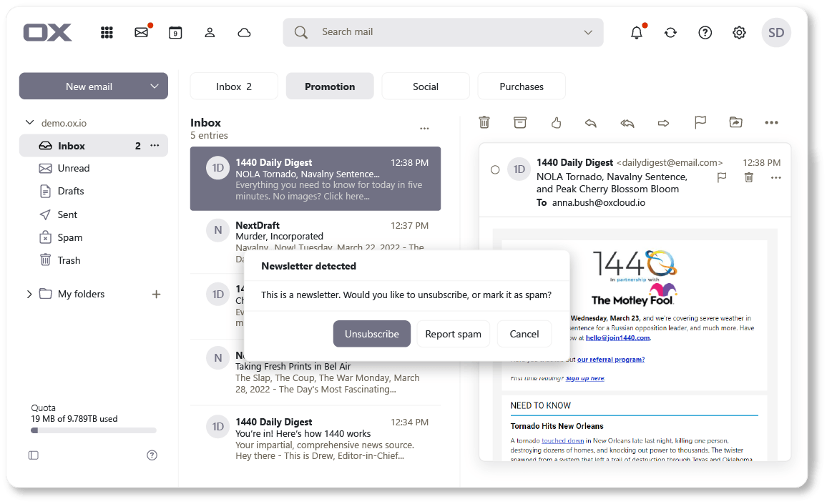Add a new folder with the plus icon
827x504 pixels.
pos(156,294)
